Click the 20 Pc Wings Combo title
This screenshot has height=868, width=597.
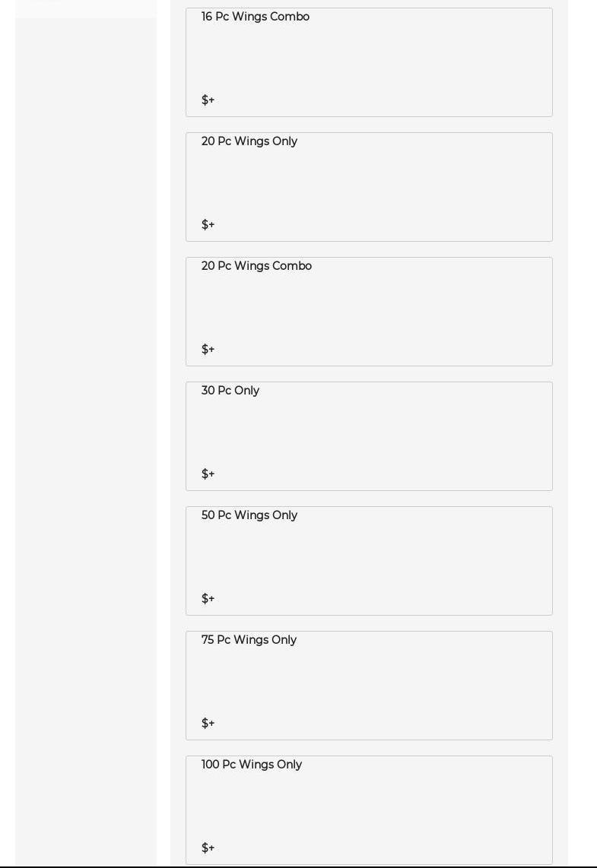click(x=256, y=266)
